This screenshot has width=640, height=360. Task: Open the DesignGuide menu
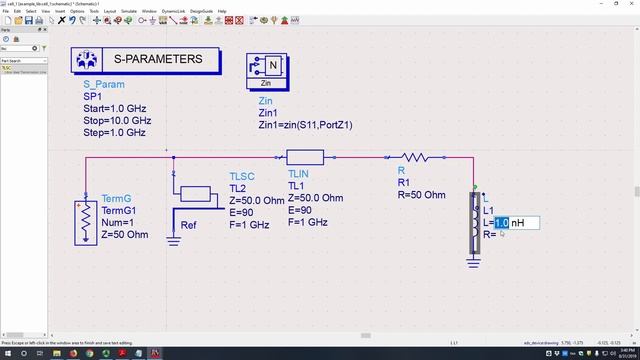point(201,11)
